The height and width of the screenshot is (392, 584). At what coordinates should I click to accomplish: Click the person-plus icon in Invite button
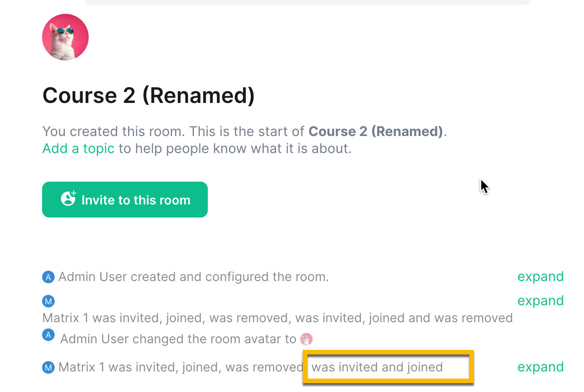click(69, 199)
